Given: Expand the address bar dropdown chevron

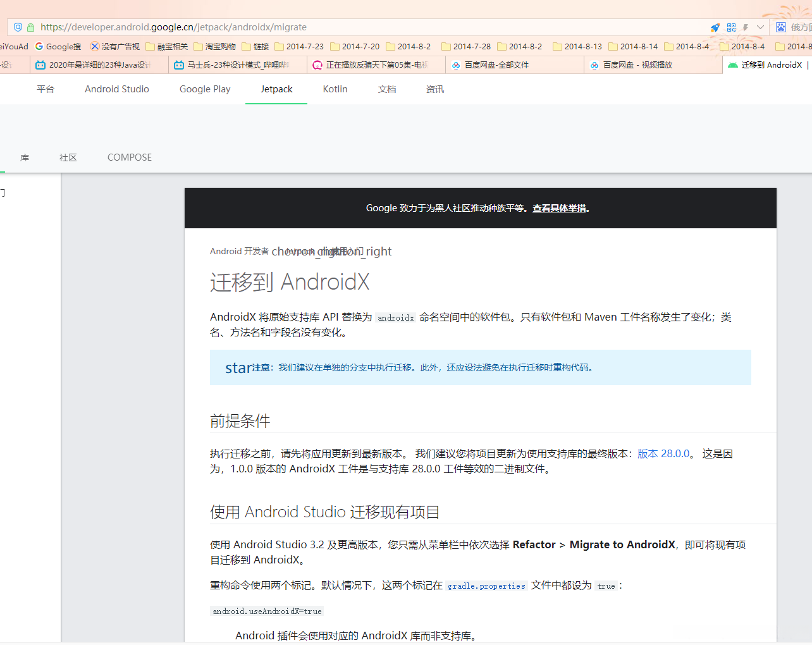Looking at the screenshot, I should [x=760, y=27].
